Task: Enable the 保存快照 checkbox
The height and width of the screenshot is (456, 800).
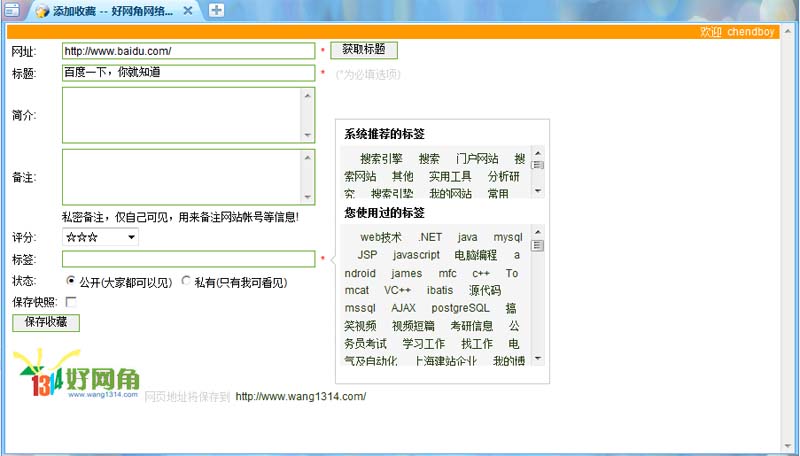Action: (x=70, y=301)
